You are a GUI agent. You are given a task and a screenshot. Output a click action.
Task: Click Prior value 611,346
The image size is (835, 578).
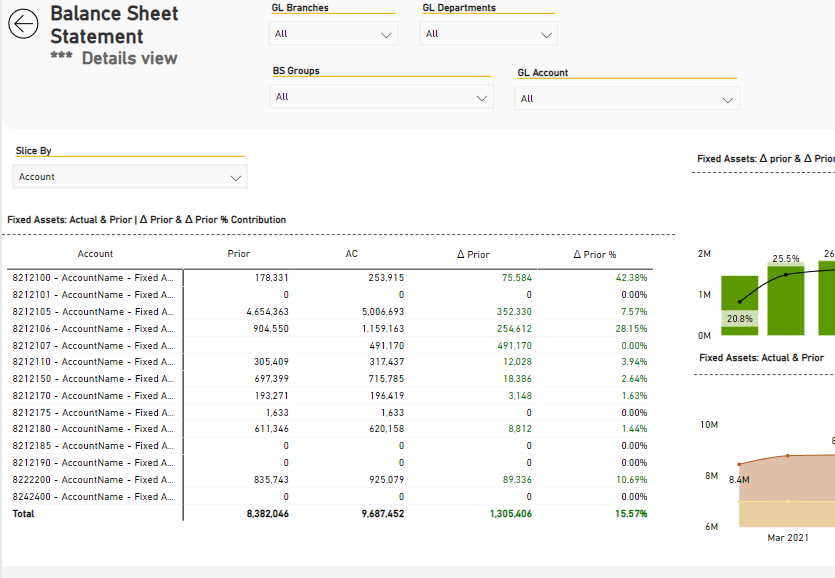click(271, 429)
